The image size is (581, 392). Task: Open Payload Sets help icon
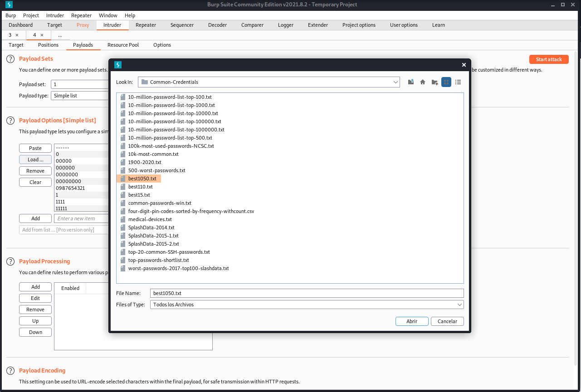tap(10, 59)
